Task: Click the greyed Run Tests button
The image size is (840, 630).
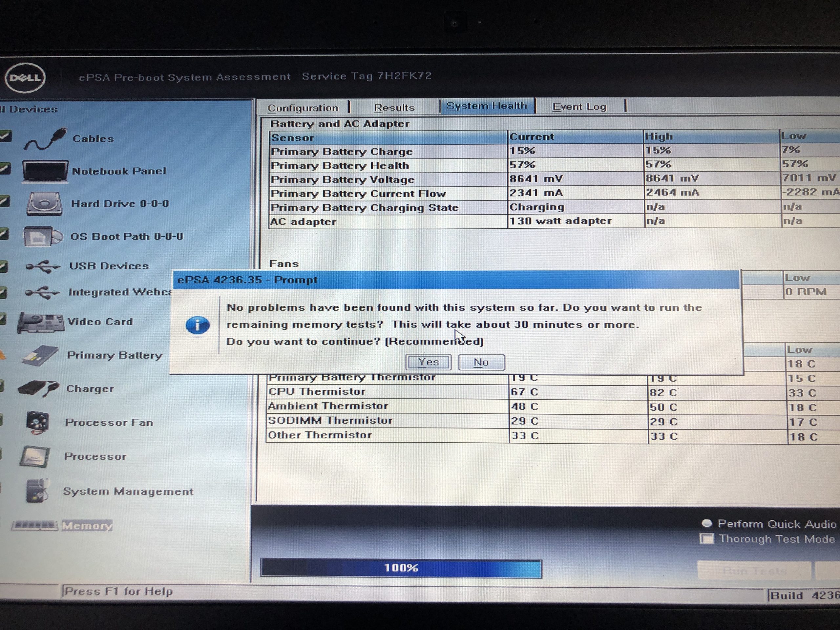Action: pos(754,571)
